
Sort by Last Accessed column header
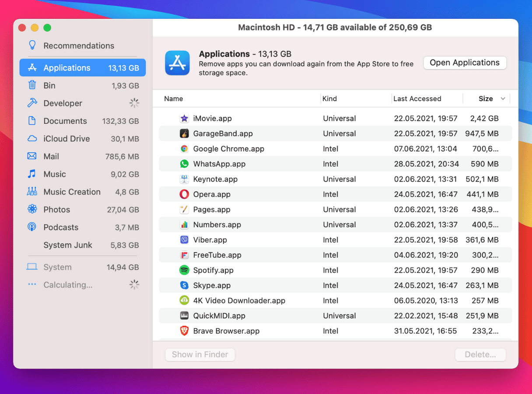click(x=417, y=98)
